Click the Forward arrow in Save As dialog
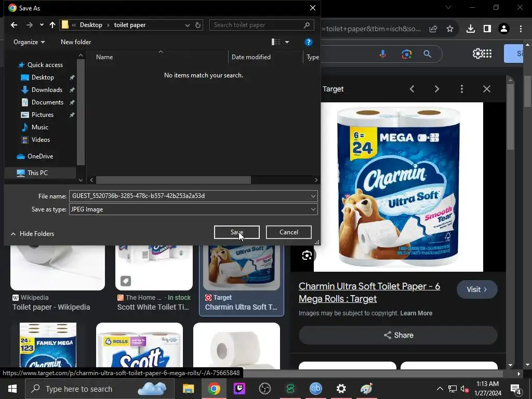 [x=30, y=25]
